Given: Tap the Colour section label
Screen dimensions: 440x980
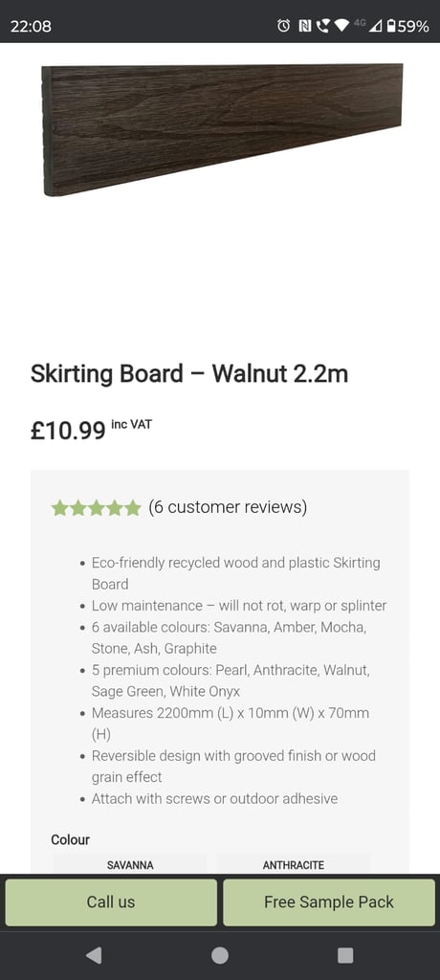Looking at the screenshot, I should [70, 839].
